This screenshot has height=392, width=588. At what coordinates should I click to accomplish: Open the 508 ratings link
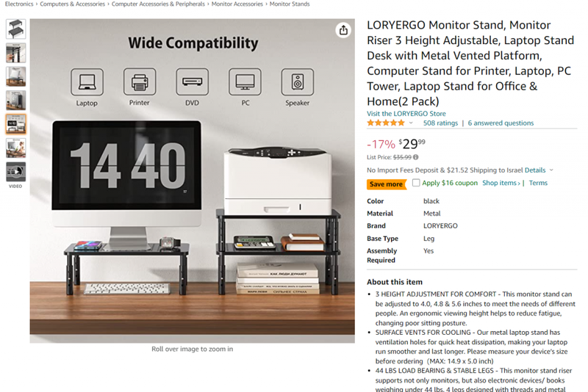point(440,123)
